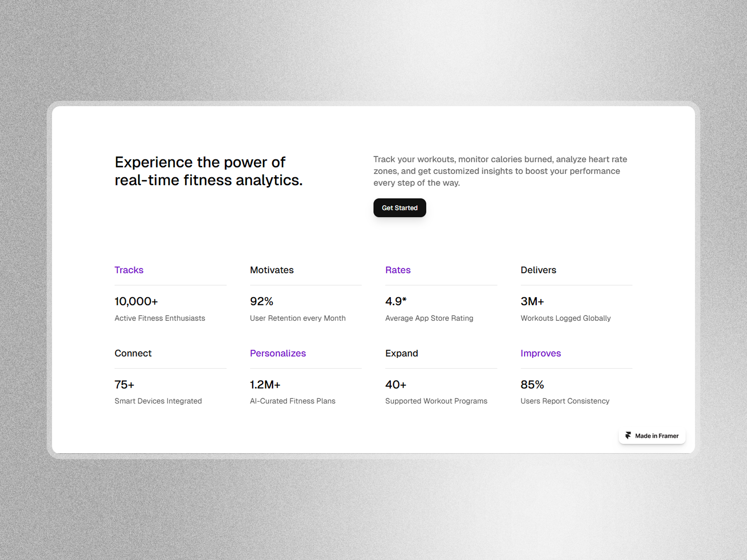Image resolution: width=747 pixels, height=560 pixels.
Task: Select the purple Personalizes heading
Action: pos(278,353)
